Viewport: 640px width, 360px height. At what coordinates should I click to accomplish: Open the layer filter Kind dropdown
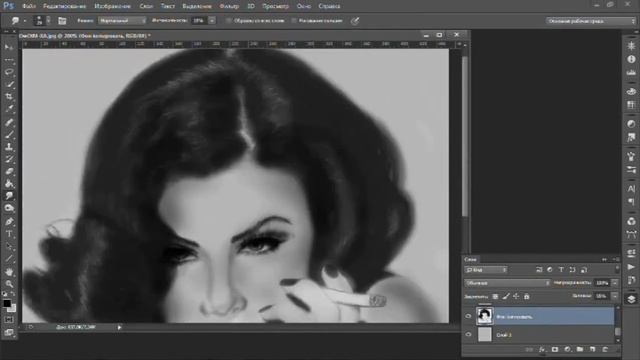point(486,270)
